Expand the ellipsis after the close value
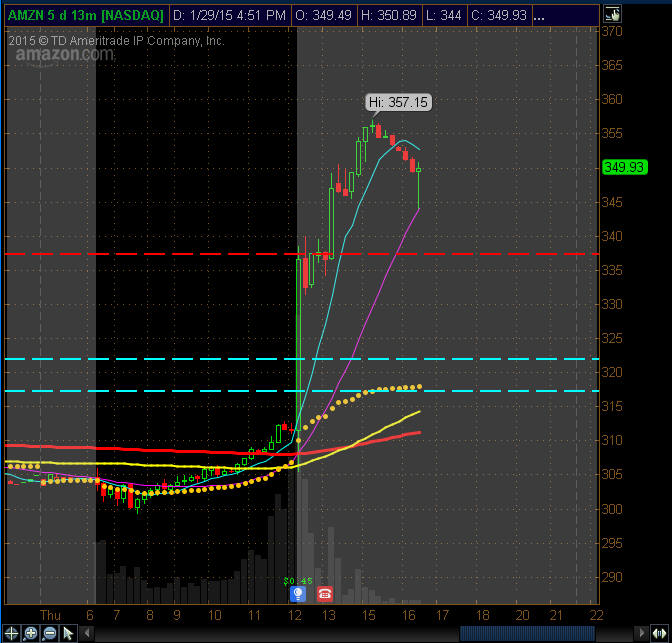Image resolution: width=672 pixels, height=643 pixels. click(540, 16)
